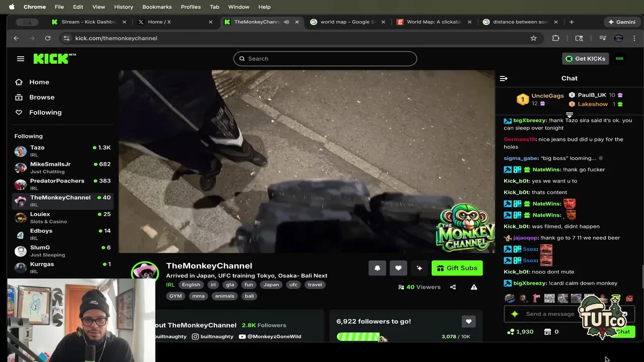The height and width of the screenshot is (362, 644).
Task: Go back in browser history
Action: (16, 38)
